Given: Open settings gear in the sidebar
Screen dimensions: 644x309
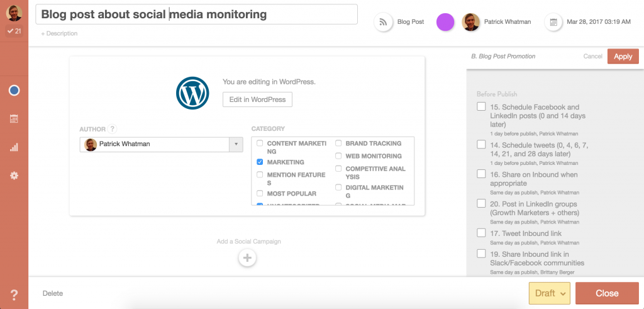Looking at the screenshot, I should point(14,176).
